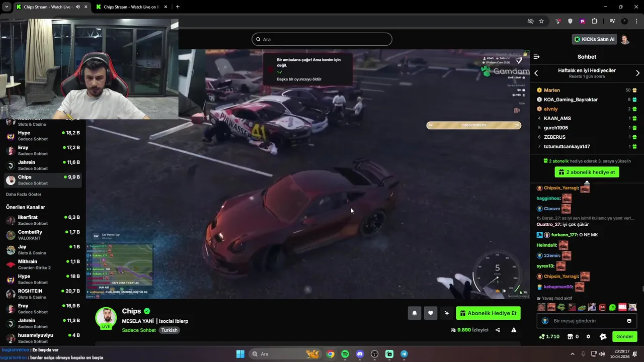This screenshot has height=362, width=644.
Task: Click KICKs Satın Al button
Action: [595, 39]
